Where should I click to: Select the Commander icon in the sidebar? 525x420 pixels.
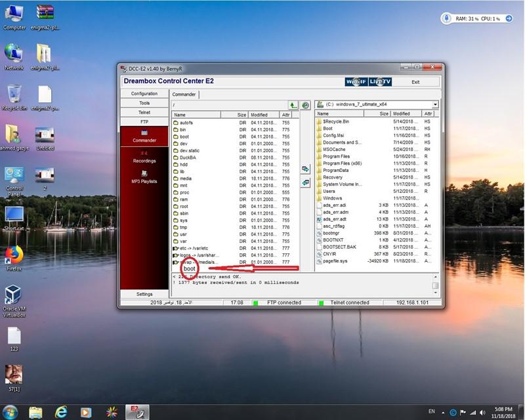(x=144, y=136)
